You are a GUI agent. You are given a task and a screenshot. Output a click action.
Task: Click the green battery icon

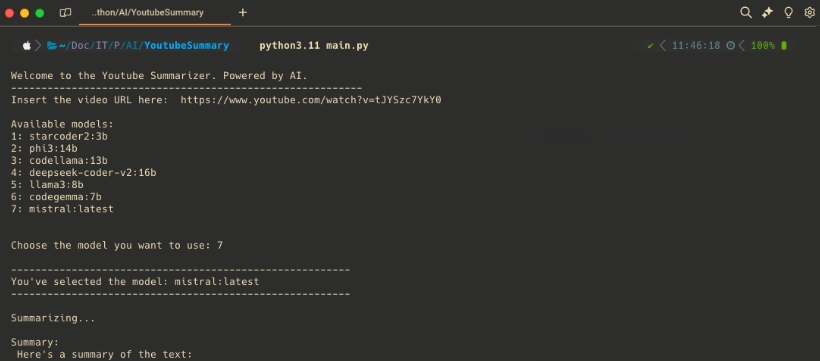[x=784, y=46]
